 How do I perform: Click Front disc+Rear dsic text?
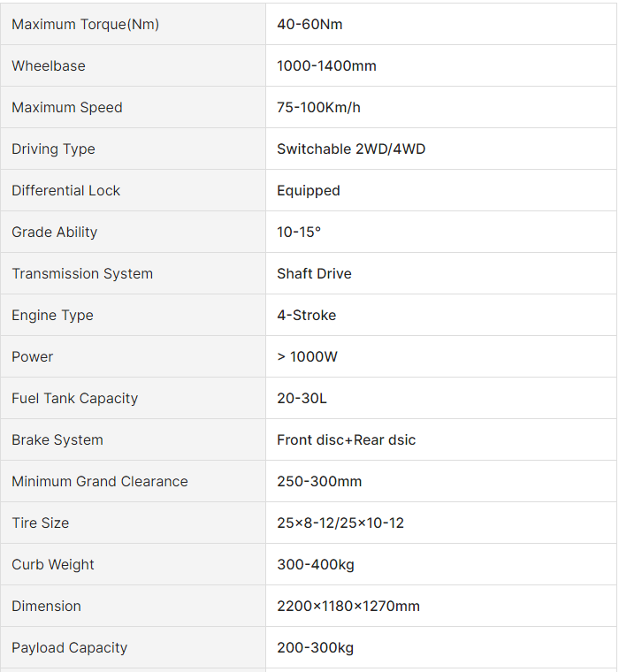click(346, 440)
